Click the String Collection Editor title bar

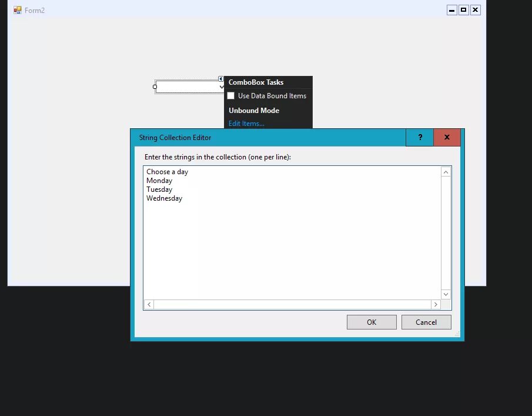tap(268, 138)
